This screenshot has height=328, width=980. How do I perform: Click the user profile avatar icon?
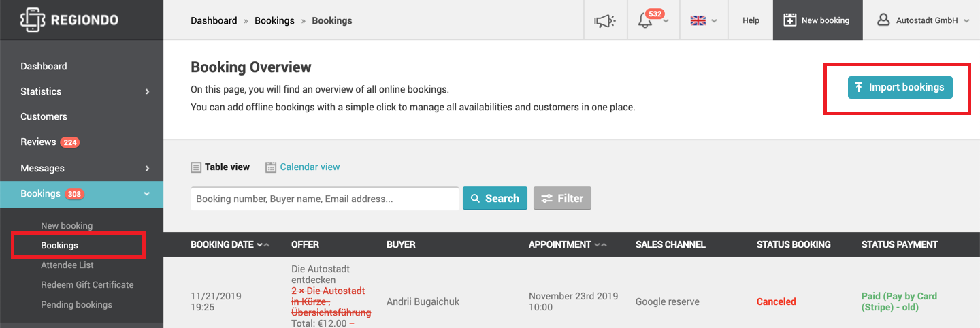click(x=883, y=20)
